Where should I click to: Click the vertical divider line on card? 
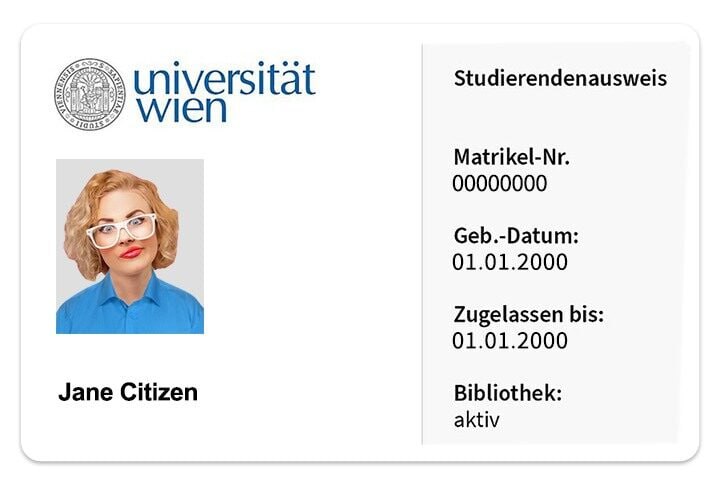(422, 244)
